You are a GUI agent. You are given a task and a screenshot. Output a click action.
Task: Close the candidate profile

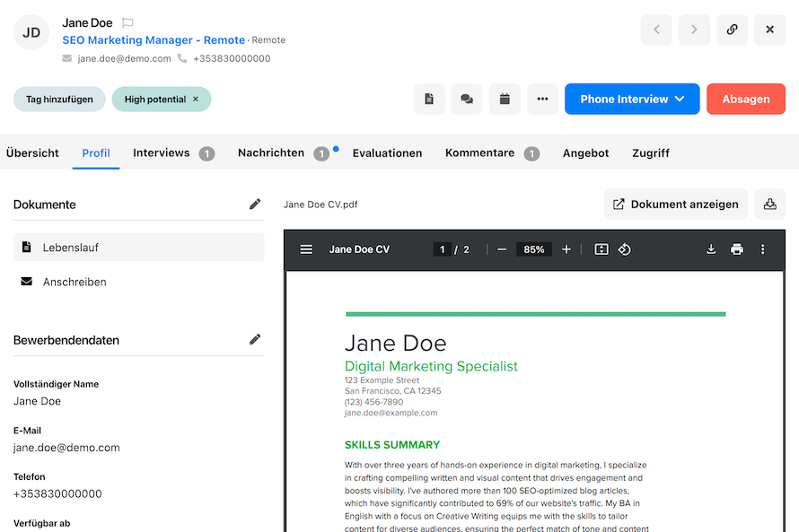click(x=770, y=30)
